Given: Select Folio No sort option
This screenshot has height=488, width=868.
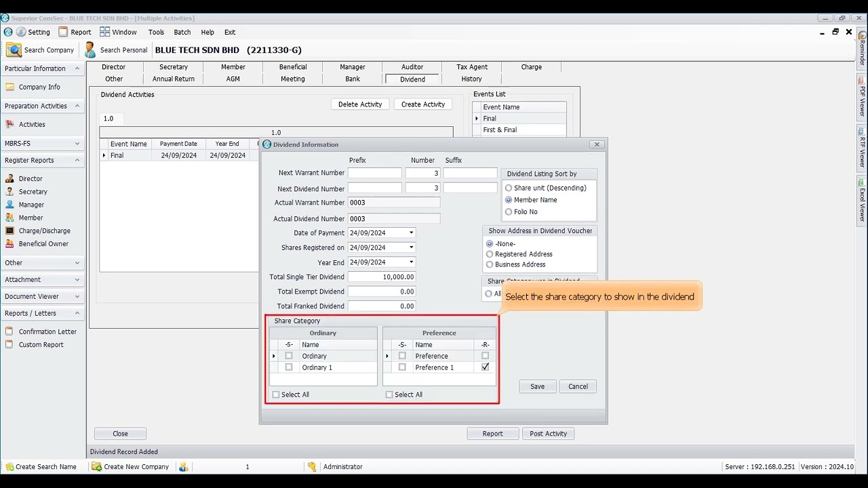Looking at the screenshot, I should click(509, 211).
